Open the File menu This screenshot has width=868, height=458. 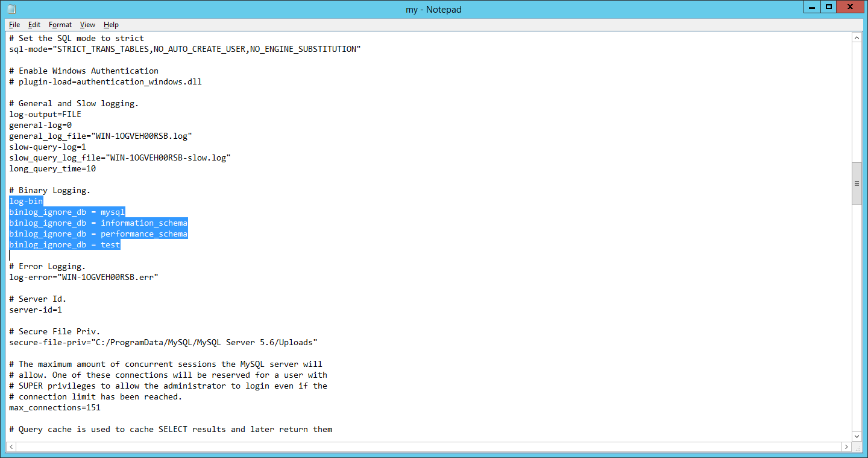(x=14, y=25)
